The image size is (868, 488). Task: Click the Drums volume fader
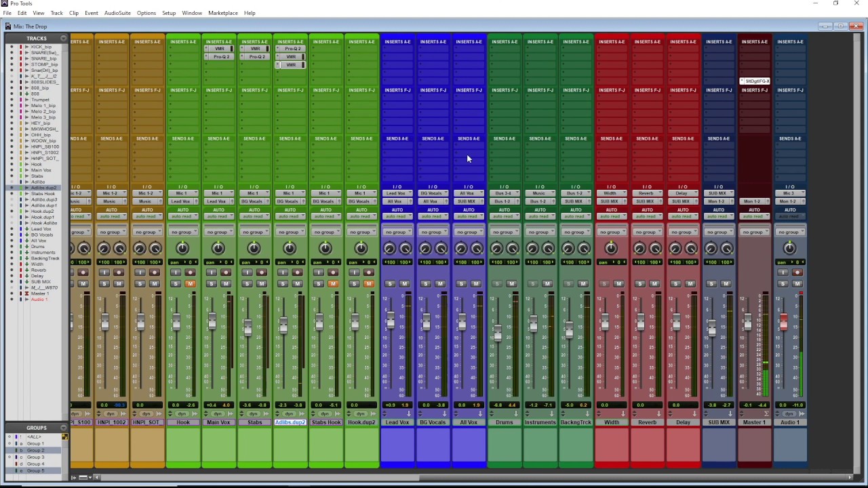point(498,333)
